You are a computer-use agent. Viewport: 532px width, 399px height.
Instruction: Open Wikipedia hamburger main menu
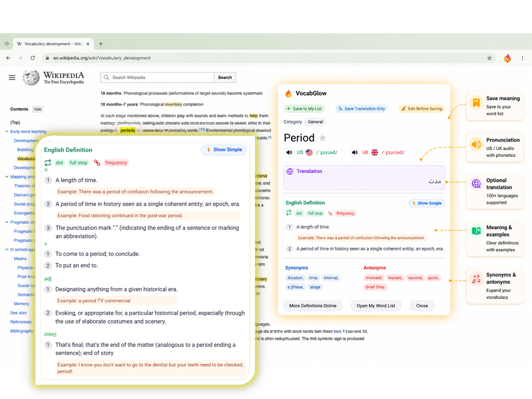coord(12,78)
